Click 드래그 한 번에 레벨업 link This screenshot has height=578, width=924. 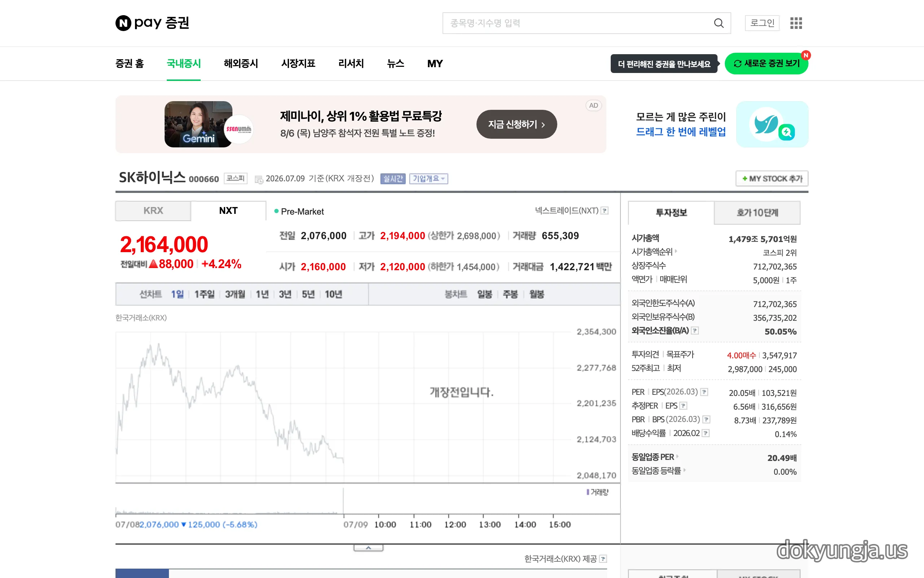tap(681, 132)
